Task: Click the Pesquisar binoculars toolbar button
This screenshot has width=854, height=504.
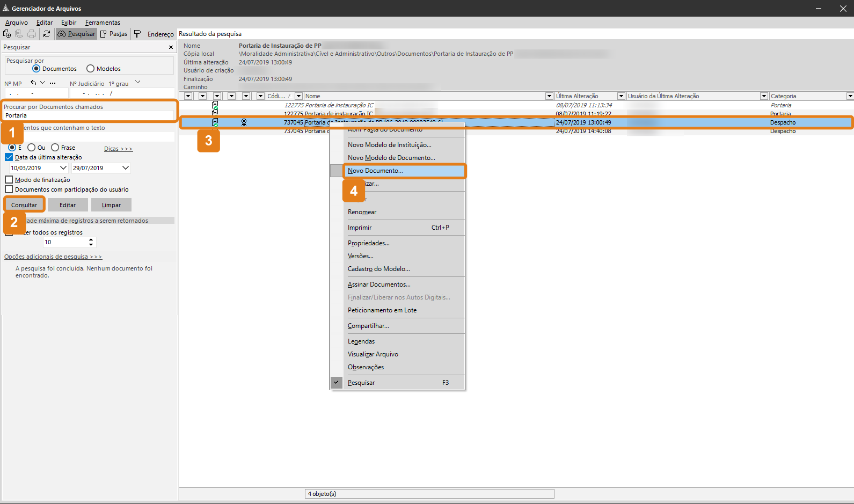Action: coord(76,34)
